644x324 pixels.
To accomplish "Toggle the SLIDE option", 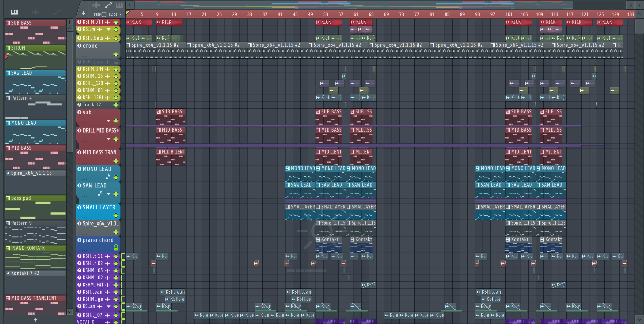I will pyautogui.click(x=121, y=15).
